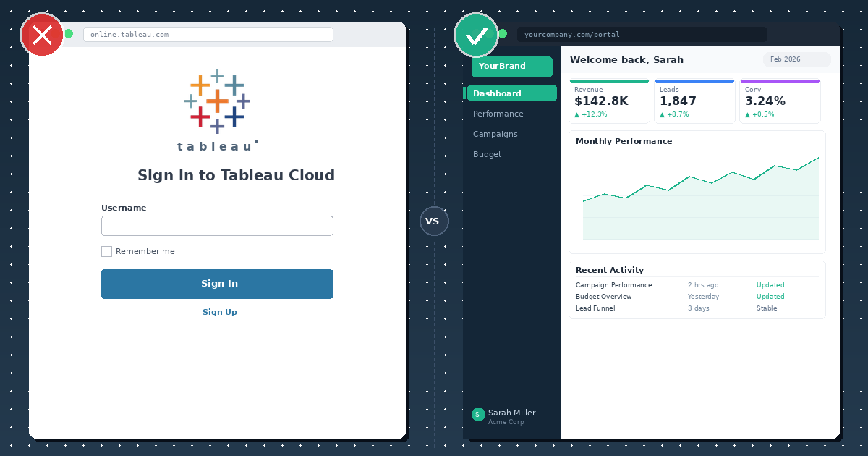Click the Conv. 3.24% card
This screenshot has height=456, width=868.
point(780,101)
